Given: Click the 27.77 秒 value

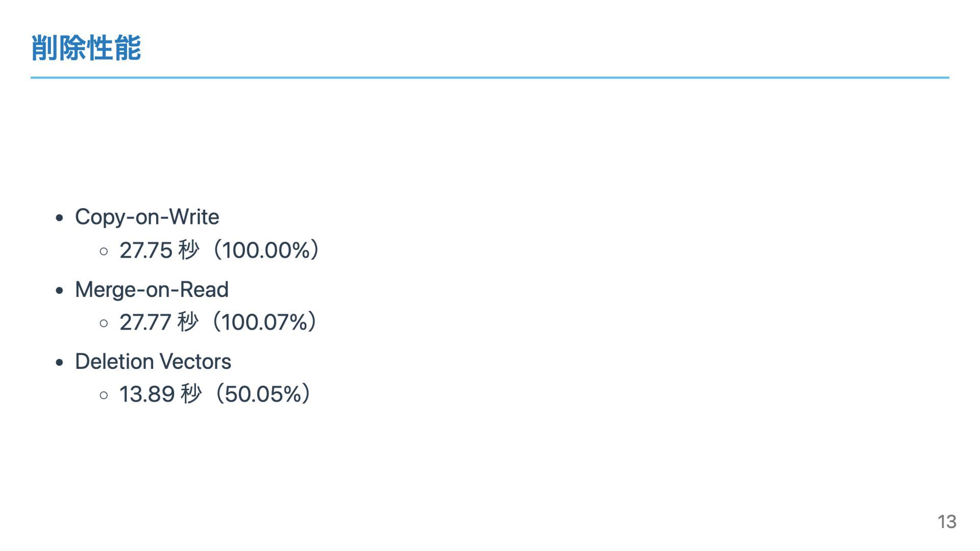Looking at the screenshot, I should pos(158,322).
